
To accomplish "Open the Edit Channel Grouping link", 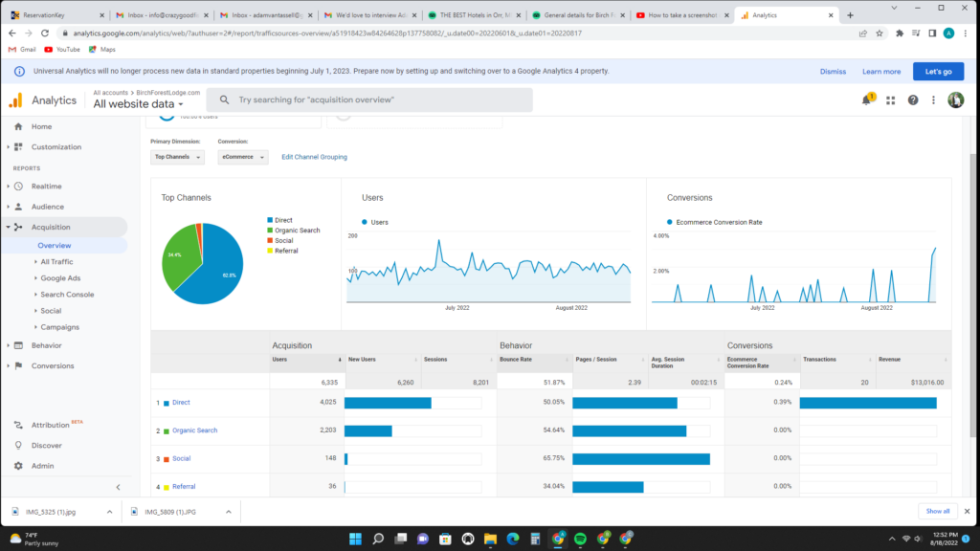I will point(314,157).
